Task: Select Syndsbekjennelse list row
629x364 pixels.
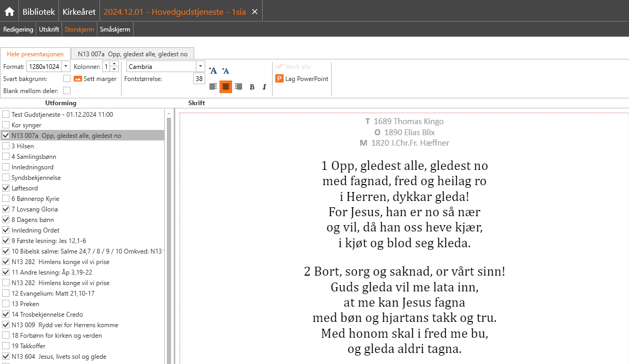Action: (83, 178)
